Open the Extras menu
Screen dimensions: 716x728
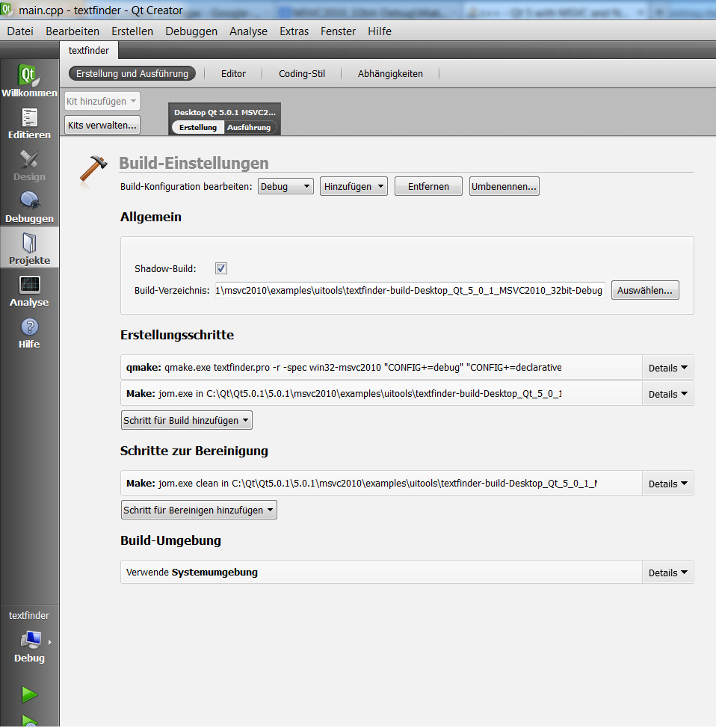tap(294, 31)
